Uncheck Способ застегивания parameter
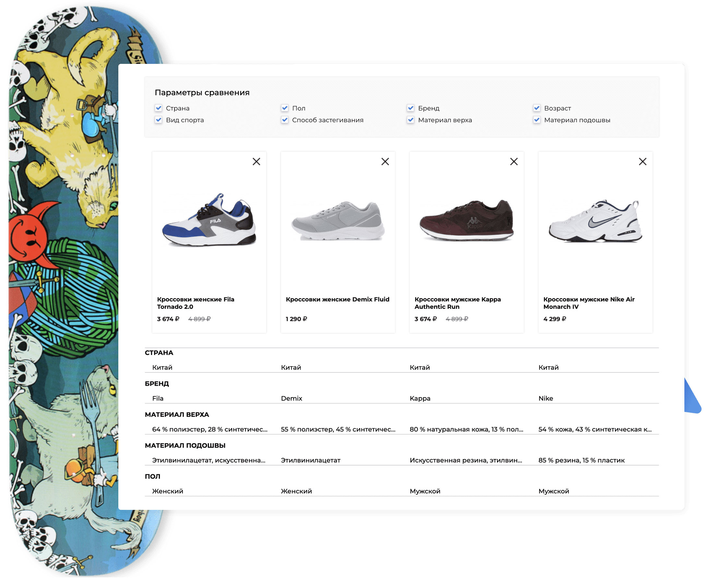The image size is (710, 588). coord(285,120)
